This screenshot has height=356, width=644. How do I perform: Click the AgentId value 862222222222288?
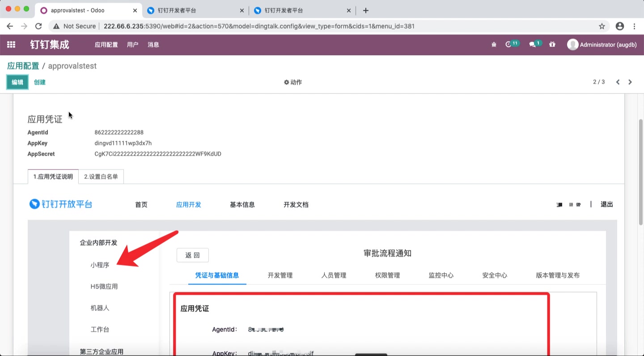[x=119, y=132]
